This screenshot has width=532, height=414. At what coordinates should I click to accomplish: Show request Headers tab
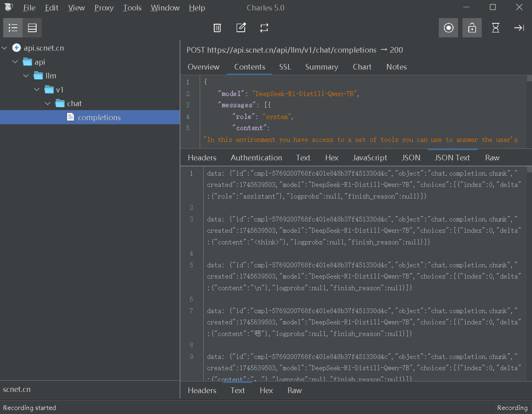202,158
